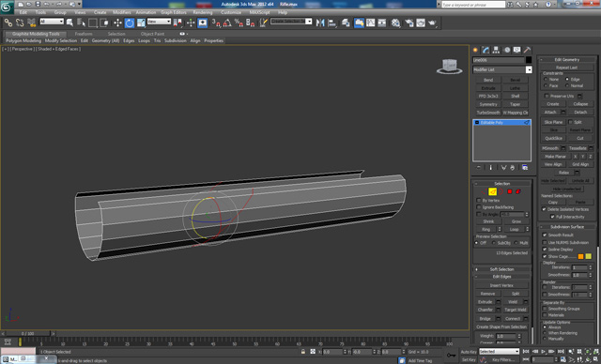Switch to the Object Paint ribbon tab
Image resolution: width=601 pixels, height=364 pixels.
[152, 34]
